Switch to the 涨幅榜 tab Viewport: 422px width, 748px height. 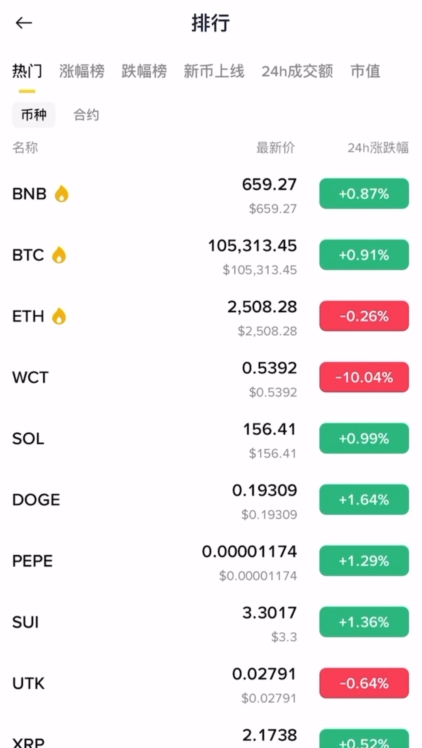[x=82, y=71]
